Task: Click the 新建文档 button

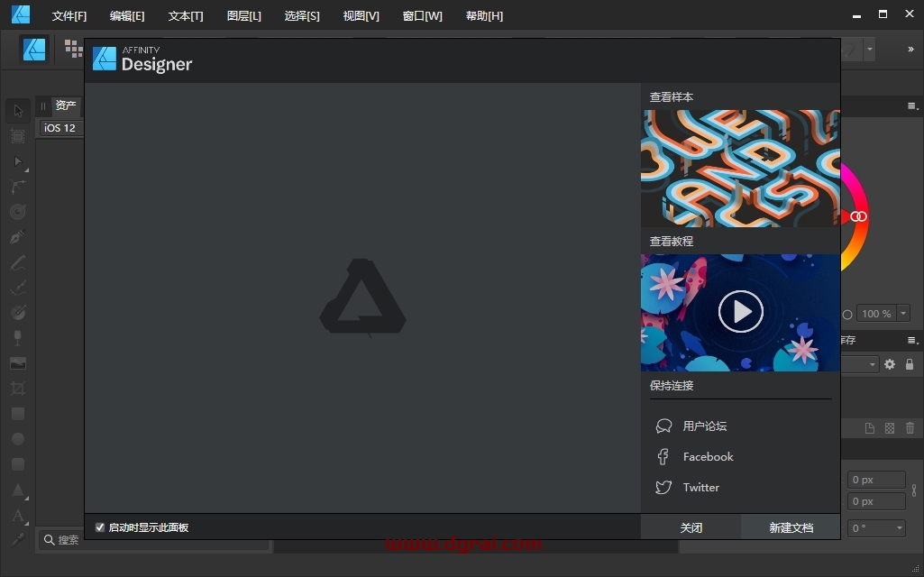Action: coord(791,527)
